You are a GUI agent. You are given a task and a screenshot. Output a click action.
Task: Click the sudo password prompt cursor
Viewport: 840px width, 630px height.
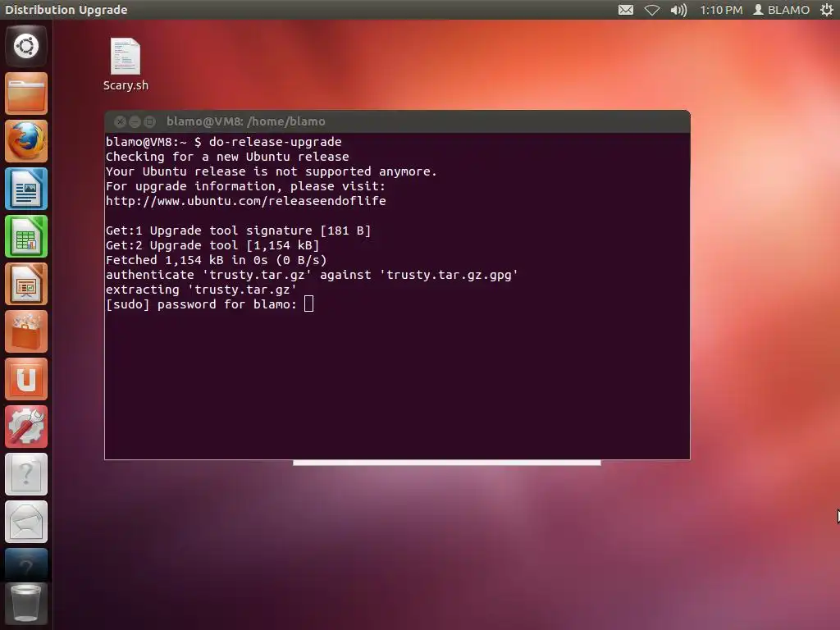(308, 304)
